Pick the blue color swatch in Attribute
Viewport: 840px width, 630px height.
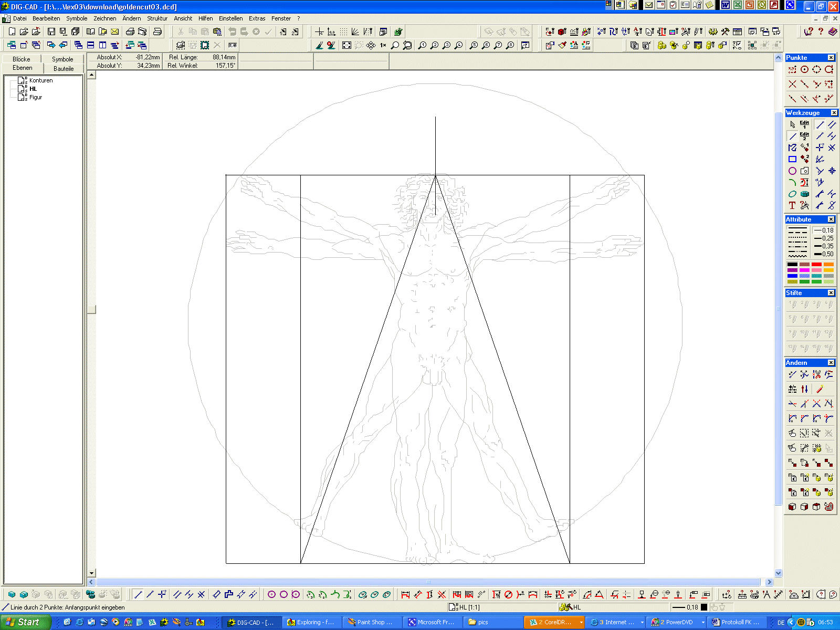[792, 276]
